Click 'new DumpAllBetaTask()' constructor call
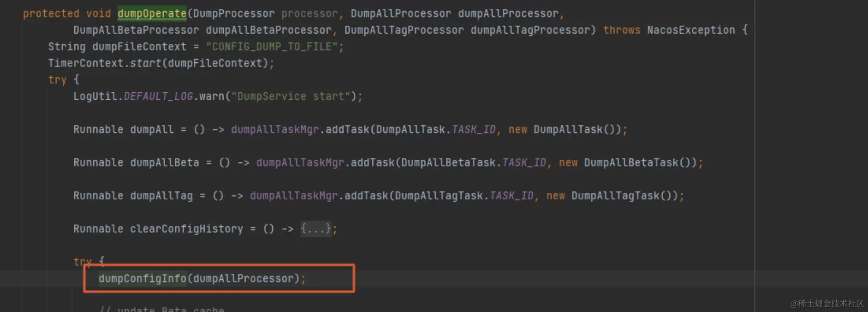Image resolution: width=868 pixels, height=312 pixels. pyautogui.click(x=628, y=163)
